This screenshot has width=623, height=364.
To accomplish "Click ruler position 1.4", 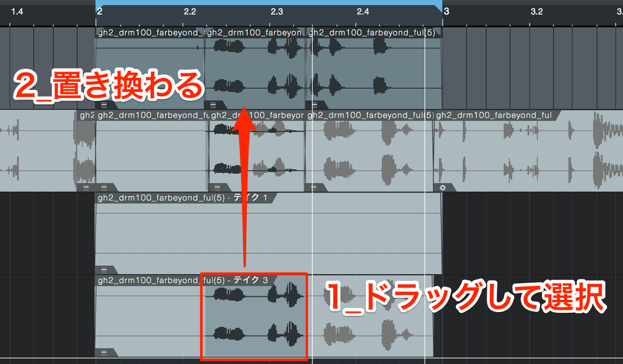I will click(17, 11).
